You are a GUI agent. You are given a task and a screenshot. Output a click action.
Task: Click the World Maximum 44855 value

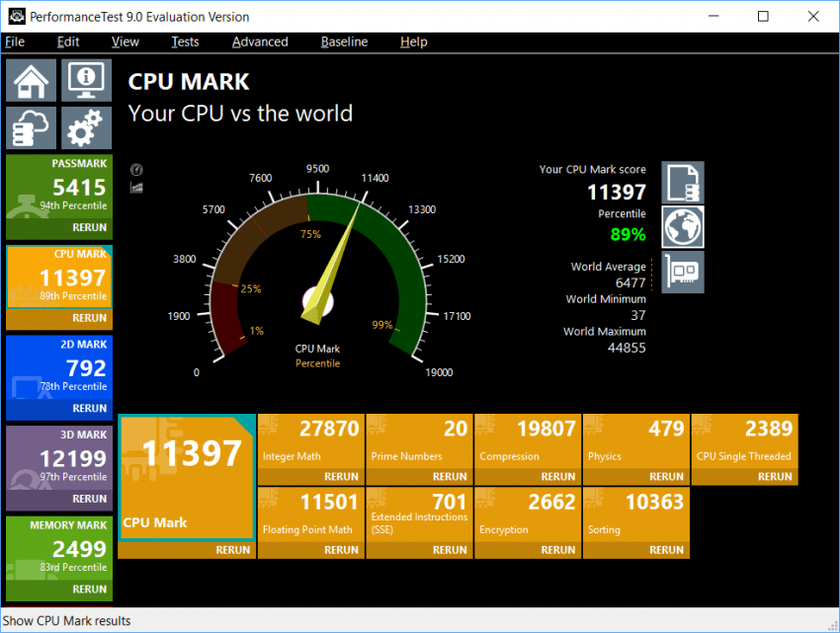pos(627,348)
